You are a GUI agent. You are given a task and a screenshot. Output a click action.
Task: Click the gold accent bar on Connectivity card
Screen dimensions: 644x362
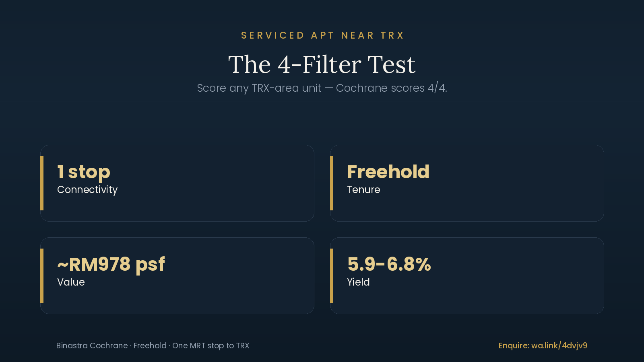[42, 183]
